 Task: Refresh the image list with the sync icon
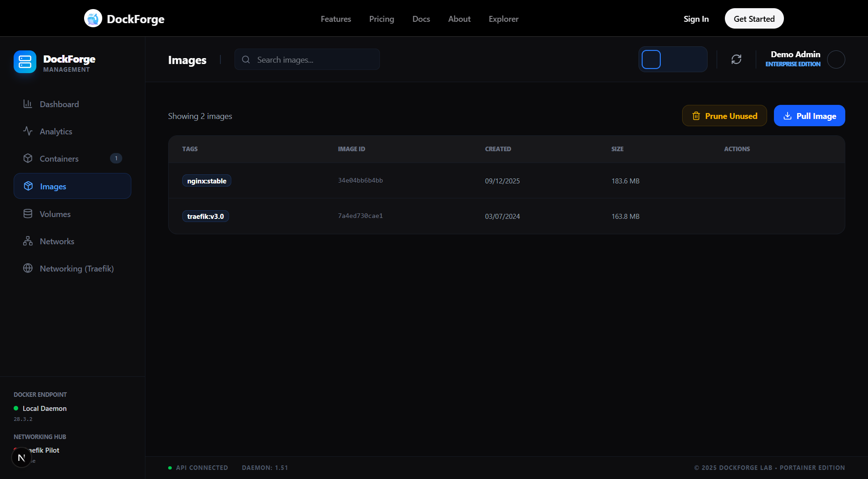736,59
